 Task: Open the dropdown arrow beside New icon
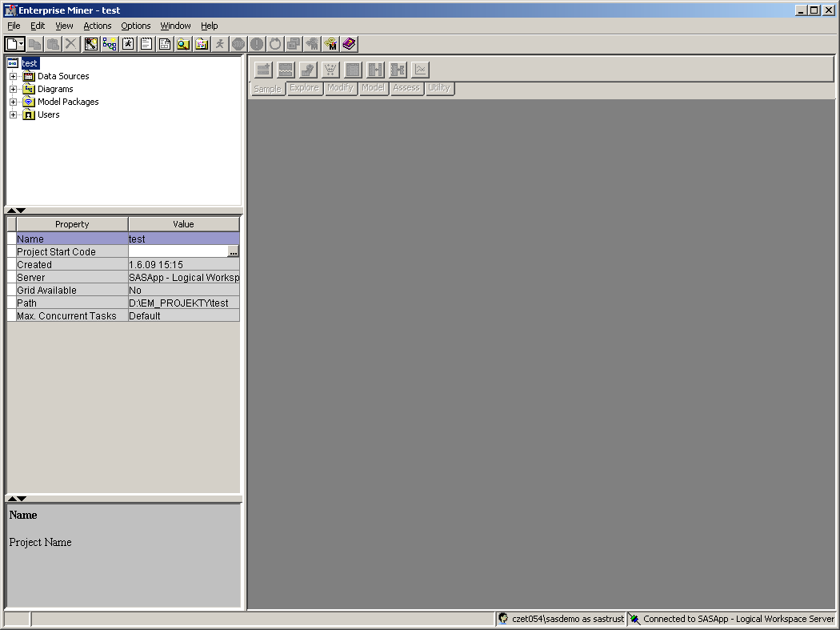(22, 44)
